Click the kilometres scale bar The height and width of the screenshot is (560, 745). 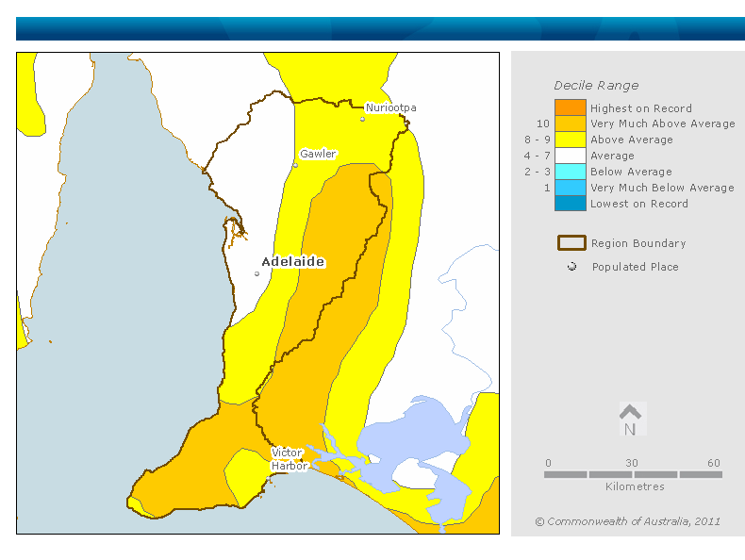click(633, 474)
